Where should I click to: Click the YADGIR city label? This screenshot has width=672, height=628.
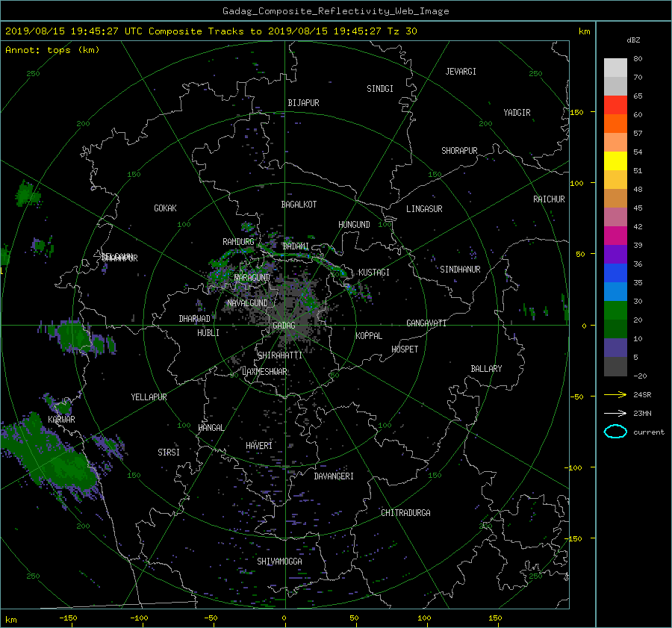coord(517,113)
